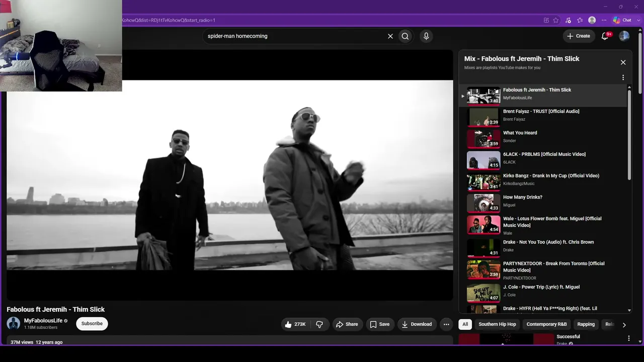Screen dimensions: 644x362
Task: Close the Mix playlist panel
Action: click(x=623, y=62)
